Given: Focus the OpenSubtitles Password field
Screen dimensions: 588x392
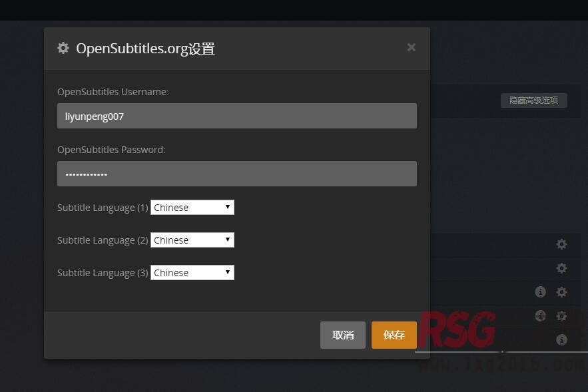Looking at the screenshot, I should pyautogui.click(x=237, y=174).
